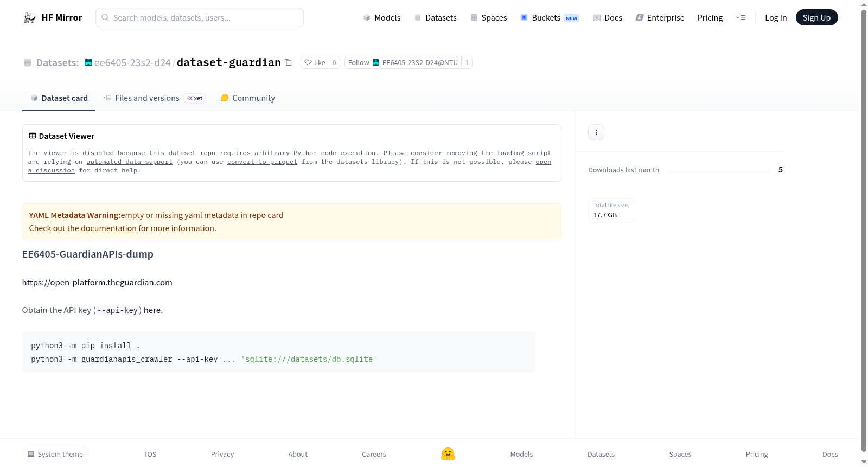Viewport: 868px width, 467px height.
Task: Open Enterprise in the top navigation
Action: (x=660, y=17)
